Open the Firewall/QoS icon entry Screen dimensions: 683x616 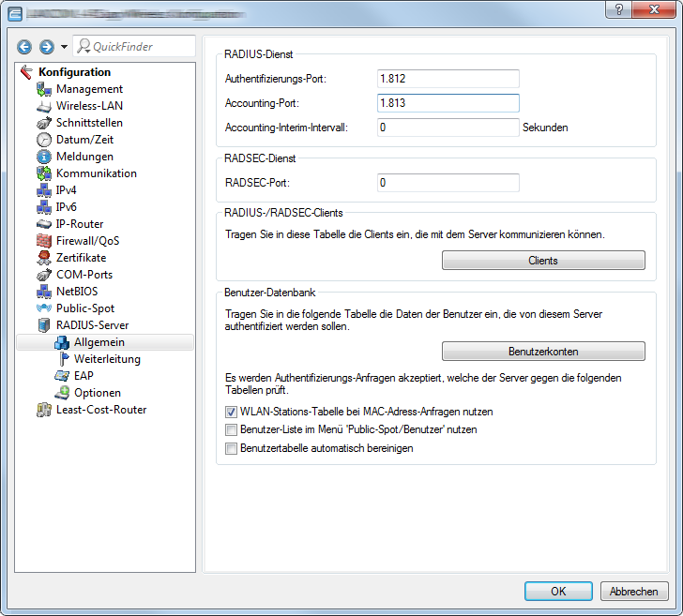43,241
